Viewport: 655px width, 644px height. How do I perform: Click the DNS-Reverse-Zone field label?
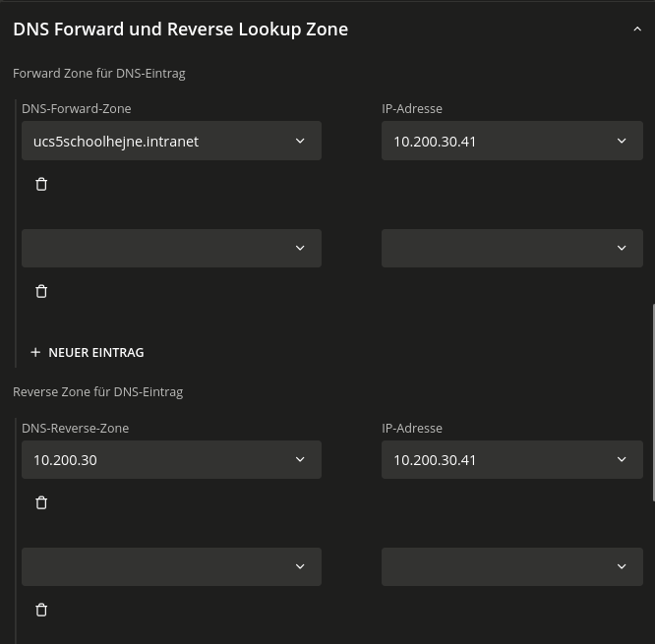click(x=75, y=428)
